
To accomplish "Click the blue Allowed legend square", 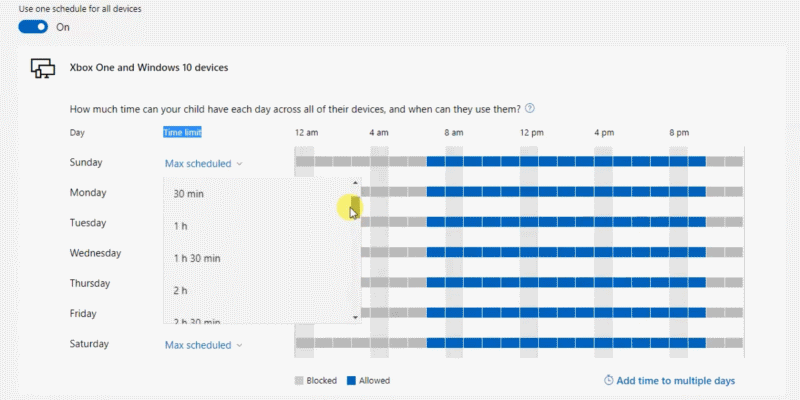I will (351, 381).
